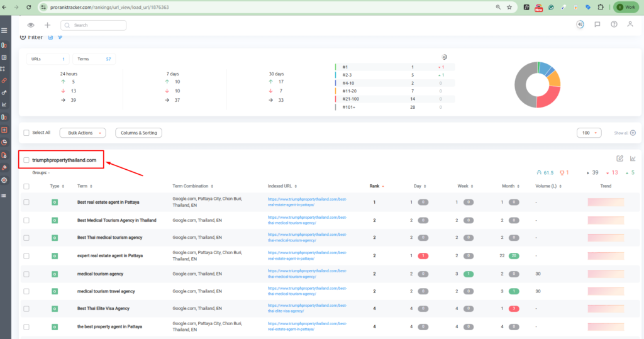Check row 'Best Thai medical tourism agency'
The image size is (644, 339).
tap(26, 238)
